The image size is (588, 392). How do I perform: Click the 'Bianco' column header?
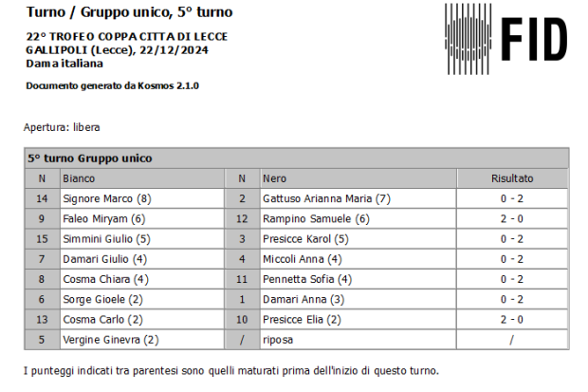pyautogui.click(x=79, y=178)
